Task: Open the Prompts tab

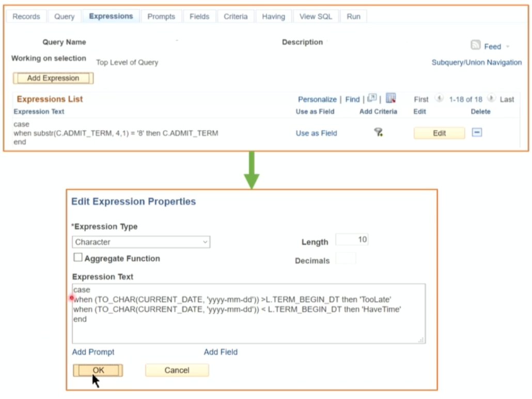Action: coord(161,16)
